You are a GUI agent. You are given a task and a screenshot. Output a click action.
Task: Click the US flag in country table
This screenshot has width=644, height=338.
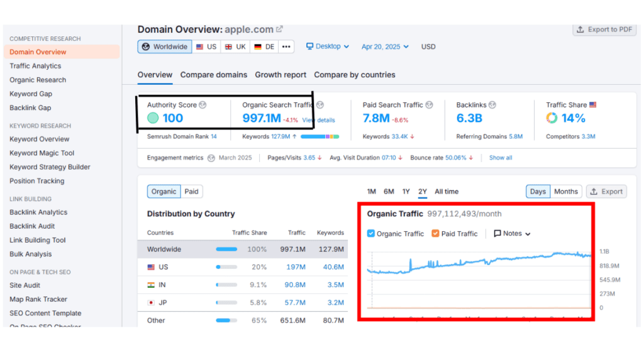click(x=151, y=267)
